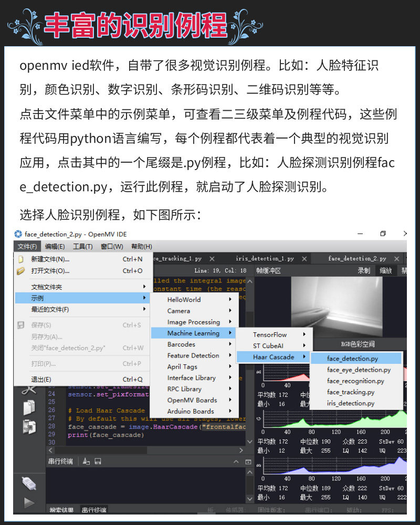
Task: Click the print(face_cascade) code line
Action: [106, 435]
